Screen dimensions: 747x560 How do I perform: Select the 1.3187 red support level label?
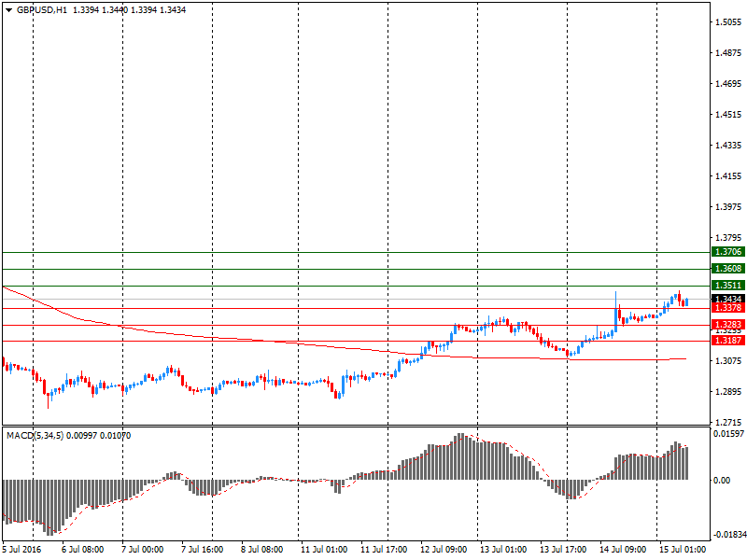tap(728, 340)
